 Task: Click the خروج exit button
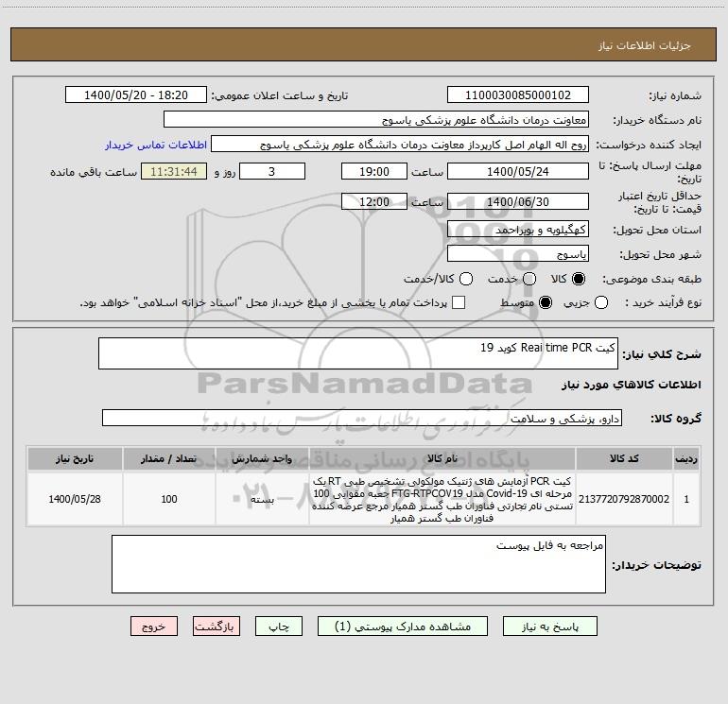154,627
